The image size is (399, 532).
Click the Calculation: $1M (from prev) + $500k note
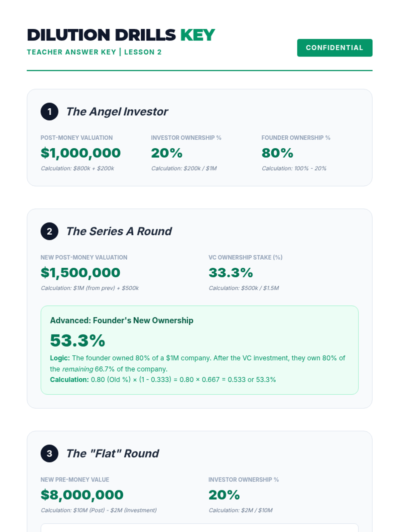point(90,288)
